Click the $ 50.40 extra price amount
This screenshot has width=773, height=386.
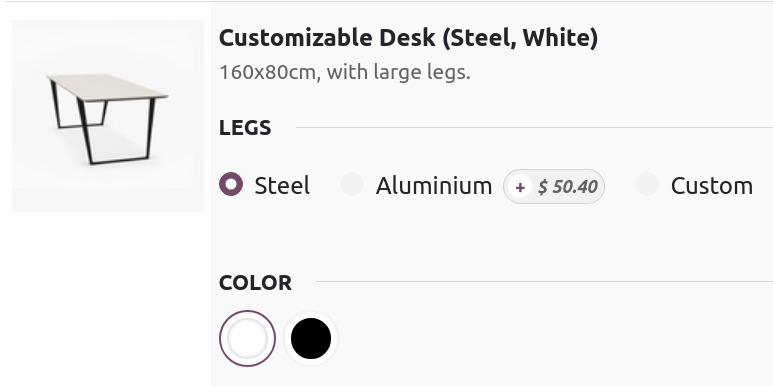[567, 186]
